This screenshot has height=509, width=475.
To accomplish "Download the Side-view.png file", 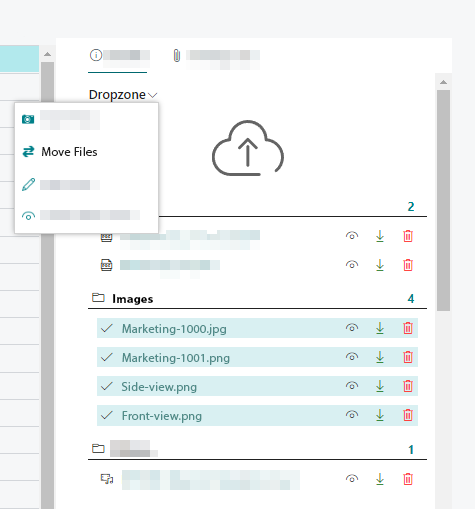I will [380, 386].
